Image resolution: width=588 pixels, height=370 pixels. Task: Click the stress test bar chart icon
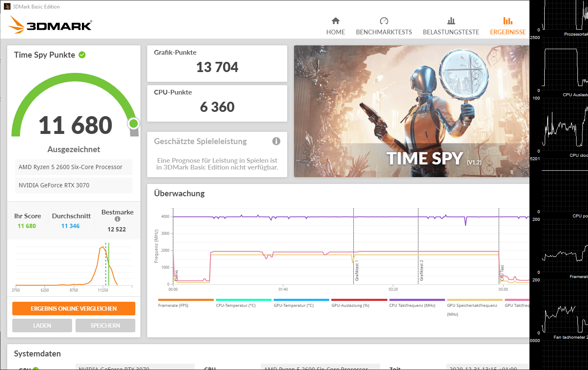coord(451,21)
